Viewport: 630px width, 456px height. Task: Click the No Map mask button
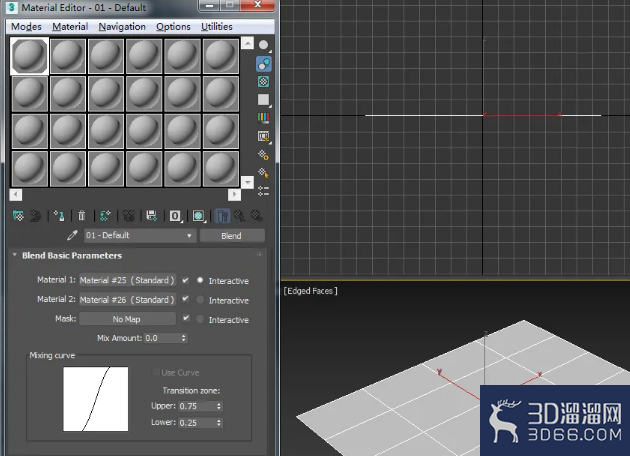point(127,319)
